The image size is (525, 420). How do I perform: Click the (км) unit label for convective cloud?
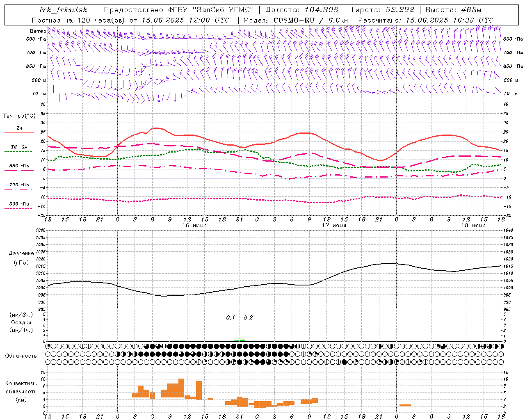pos(21,399)
